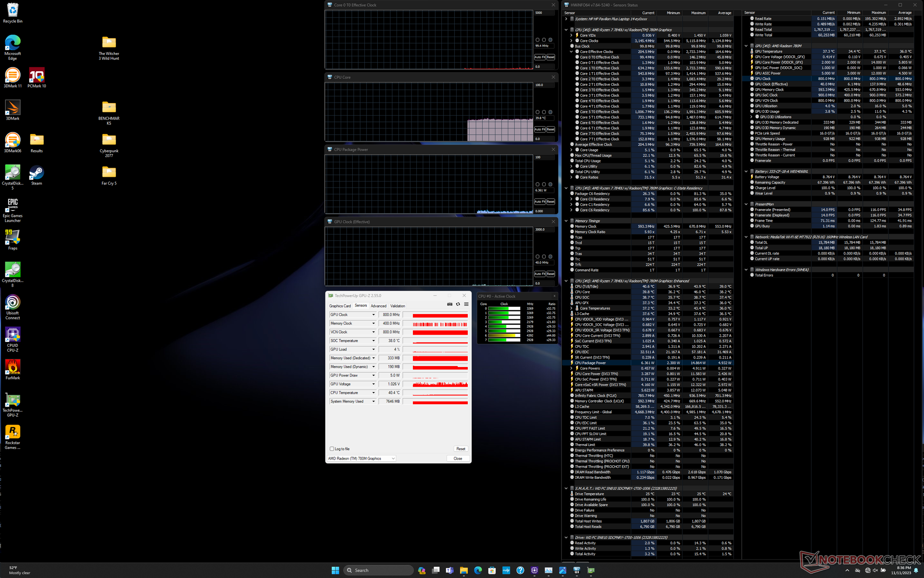The image size is (924, 578).
Task: Collapse the S.M.A.R.T. WD PC SN810 section
Action: tap(566, 488)
